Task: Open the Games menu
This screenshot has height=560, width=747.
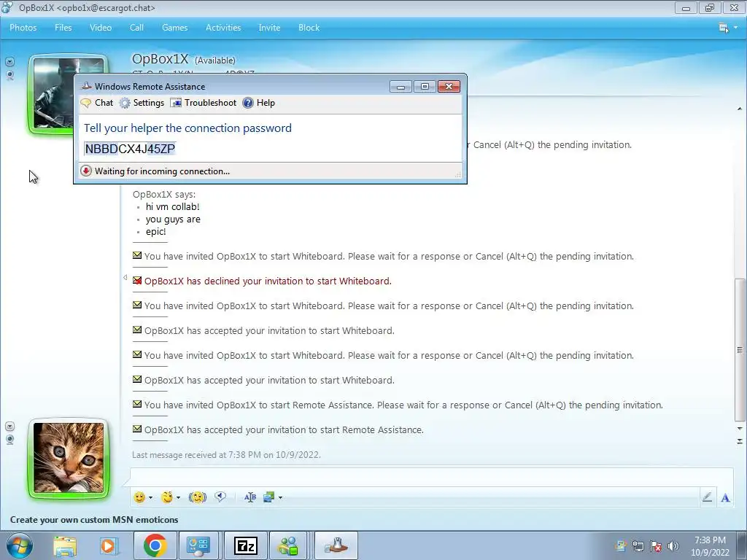Action: (x=174, y=28)
